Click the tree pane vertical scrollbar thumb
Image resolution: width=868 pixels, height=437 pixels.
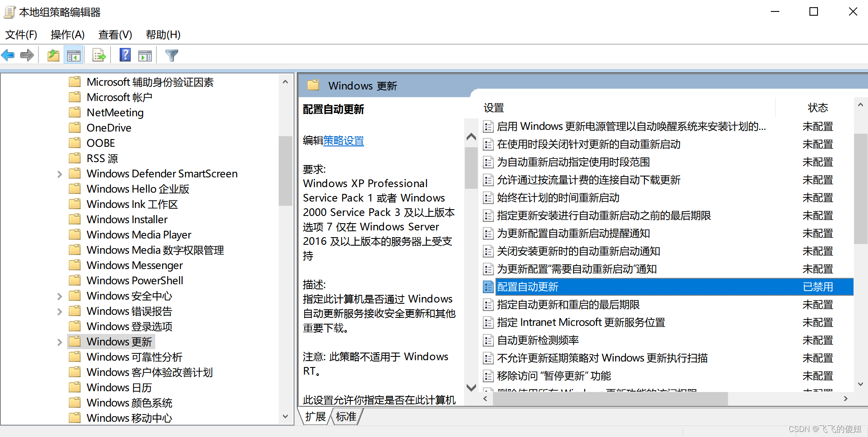(x=285, y=171)
